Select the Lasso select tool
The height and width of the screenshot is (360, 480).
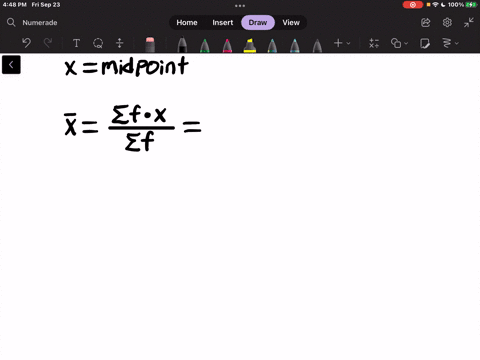pyautogui.click(x=98, y=43)
